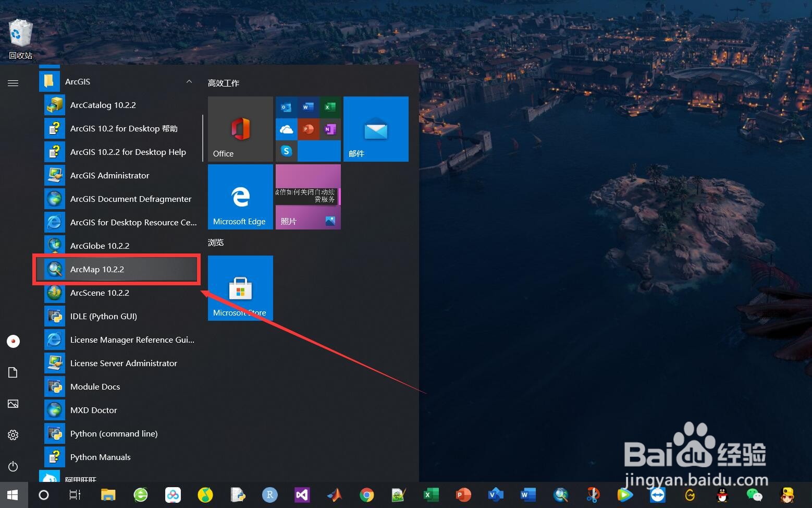This screenshot has width=812, height=508.
Task: Open the Microsoft Edge tile
Action: 240,197
